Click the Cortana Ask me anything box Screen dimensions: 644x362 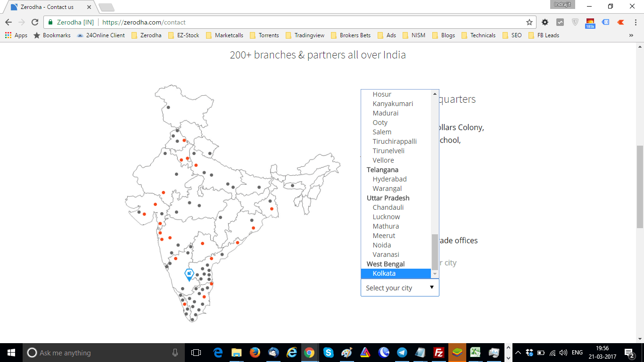(104, 353)
